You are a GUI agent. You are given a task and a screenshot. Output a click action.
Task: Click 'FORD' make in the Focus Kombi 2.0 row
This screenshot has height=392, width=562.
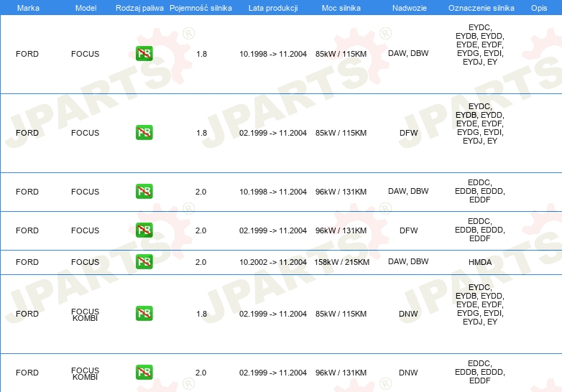click(27, 373)
